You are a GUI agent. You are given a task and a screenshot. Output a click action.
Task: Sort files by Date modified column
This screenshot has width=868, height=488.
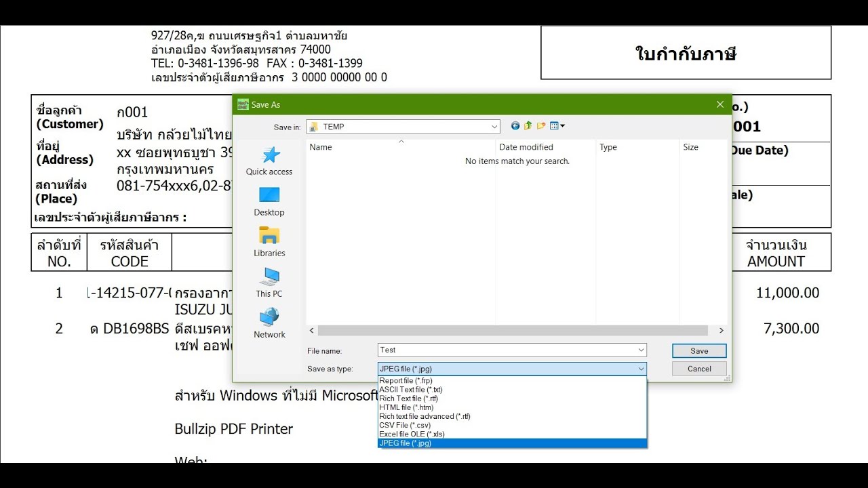(546, 147)
